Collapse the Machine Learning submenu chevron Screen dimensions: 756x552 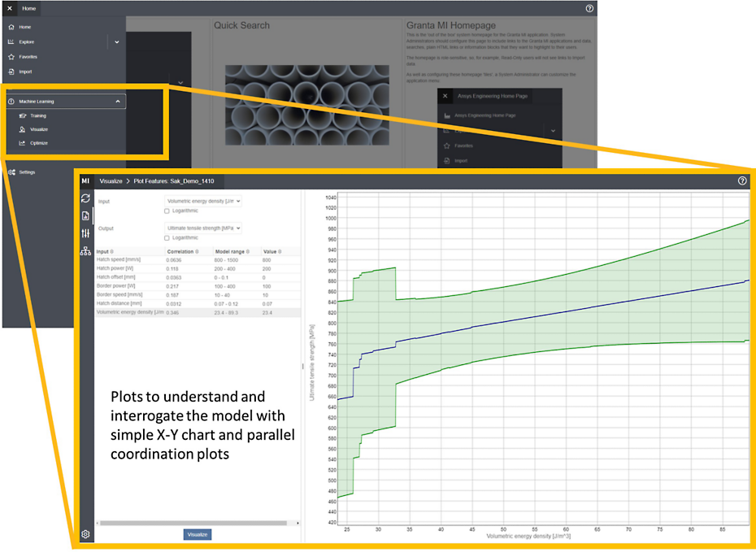pos(118,102)
